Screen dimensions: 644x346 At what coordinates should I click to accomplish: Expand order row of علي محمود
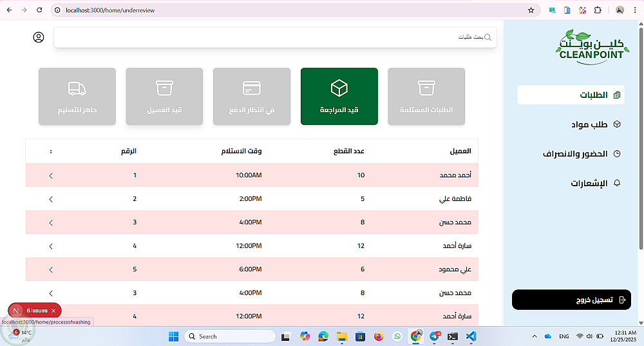click(x=51, y=270)
